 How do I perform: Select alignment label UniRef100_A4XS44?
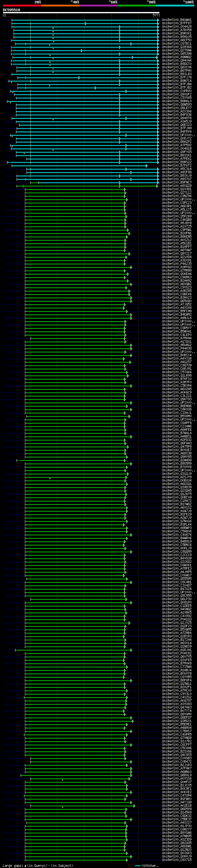(177, 308)
